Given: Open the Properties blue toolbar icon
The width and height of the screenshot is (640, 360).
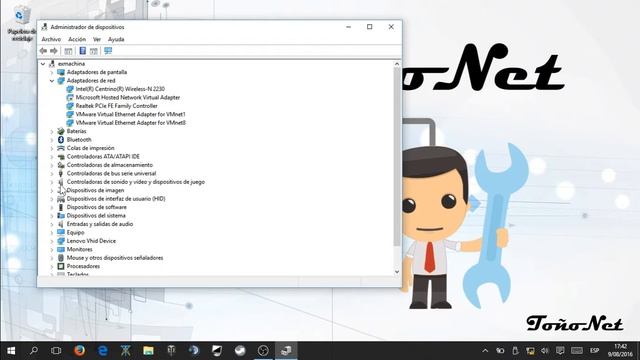Looking at the screenshot, I should pyautogui.click(x=82, y=51).
